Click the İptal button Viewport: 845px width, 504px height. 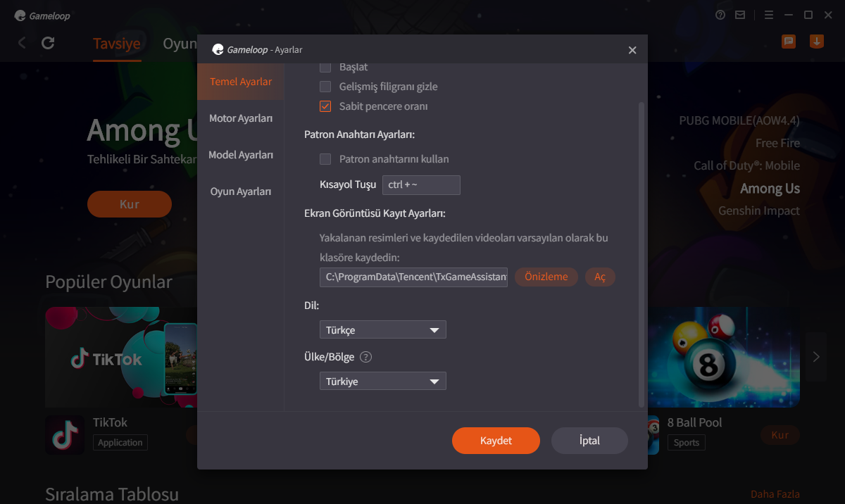[589, 441]
